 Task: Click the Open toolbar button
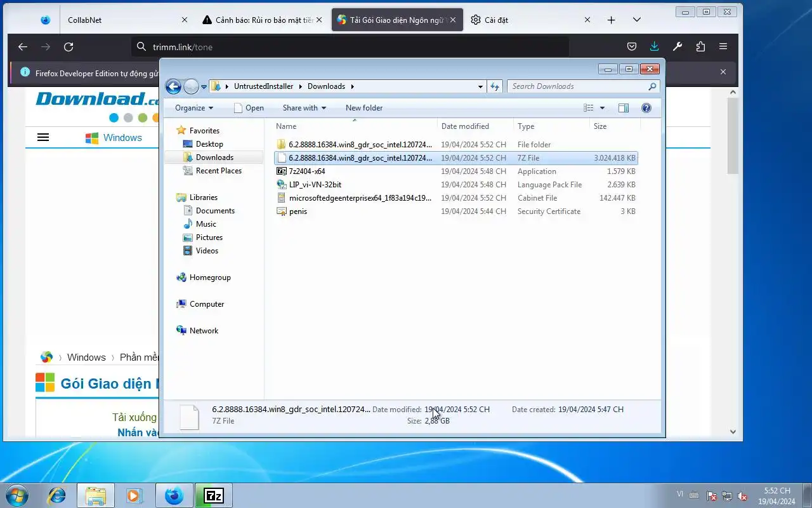[x=249, y=108]
